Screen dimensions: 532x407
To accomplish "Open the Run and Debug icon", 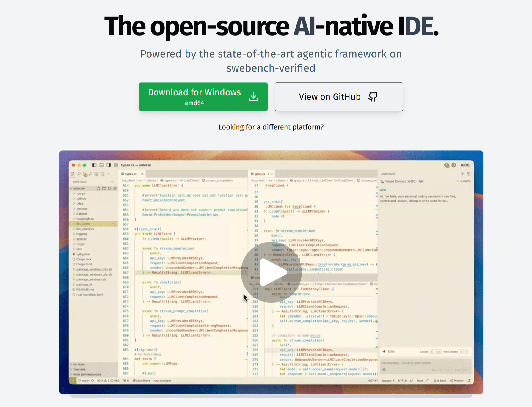I will [x=91, y=174].
